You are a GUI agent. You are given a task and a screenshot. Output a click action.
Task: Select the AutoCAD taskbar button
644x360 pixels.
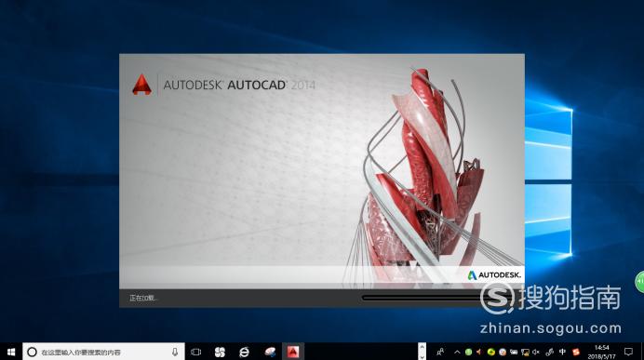pyautogui.click(x=293, y=352)
